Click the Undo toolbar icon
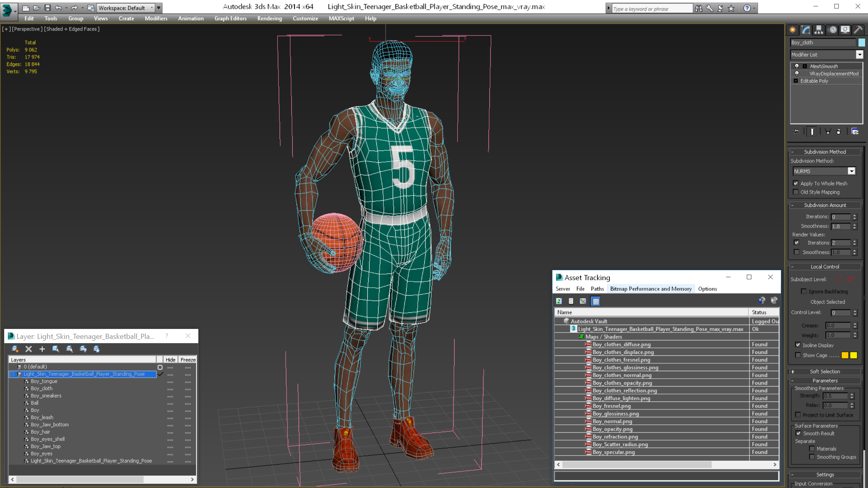 pyautogui.click(x=59, y=8)
